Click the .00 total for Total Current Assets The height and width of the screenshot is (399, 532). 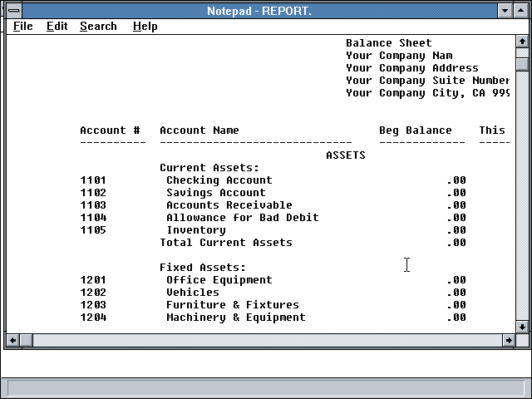(456, 243)
